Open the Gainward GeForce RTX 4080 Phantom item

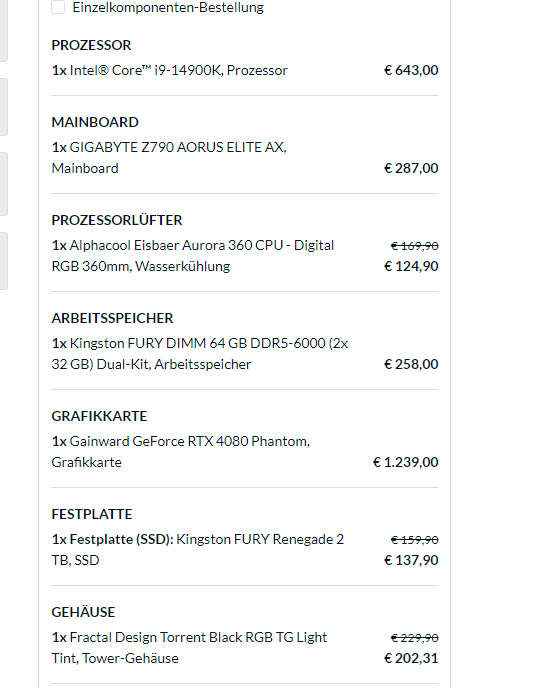point(181,452)
